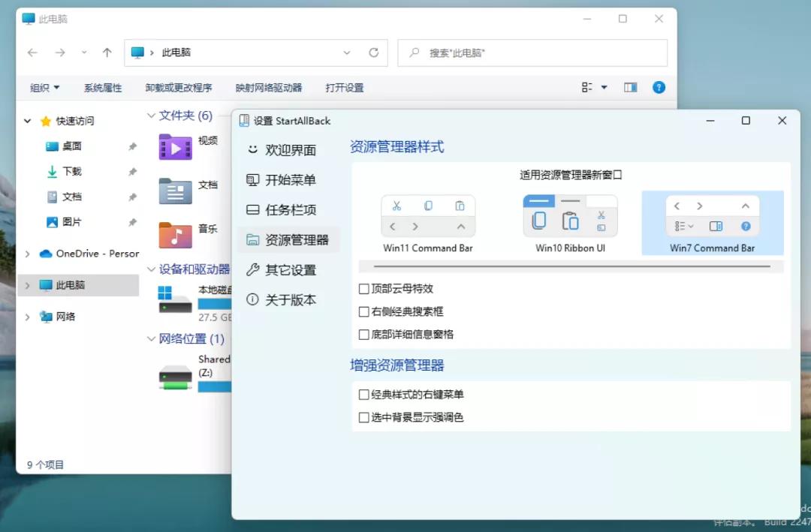Open the 组织 menu
This screenshot has height=532, width=811.
[43, 87]
